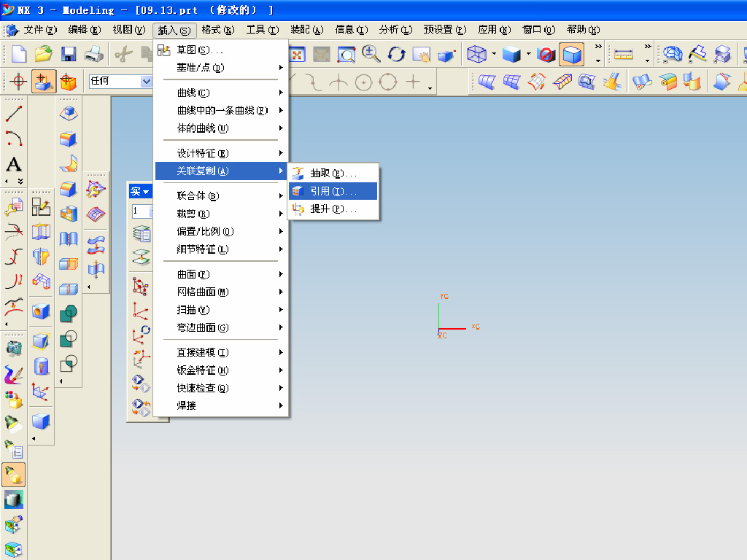Open the 预设置(P) menu
This screenshot has height=560, width=747.
click(x=445, y=29)
